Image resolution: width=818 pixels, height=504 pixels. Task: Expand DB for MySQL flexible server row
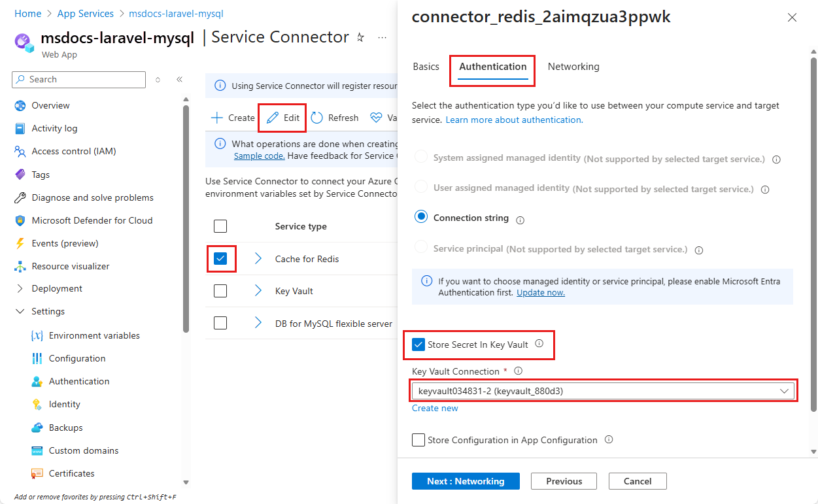(x=258, y=323)
